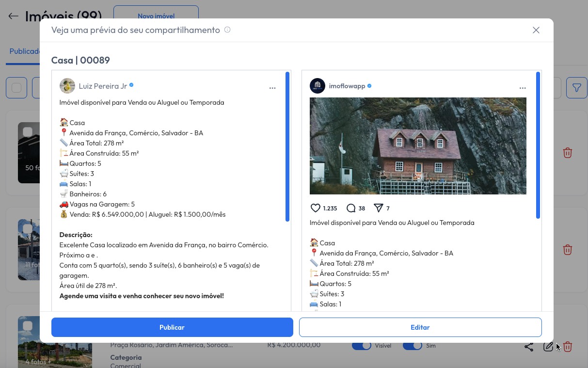Click the Editar button
This screenshot has height=368, width=588.
coord(420,327)
